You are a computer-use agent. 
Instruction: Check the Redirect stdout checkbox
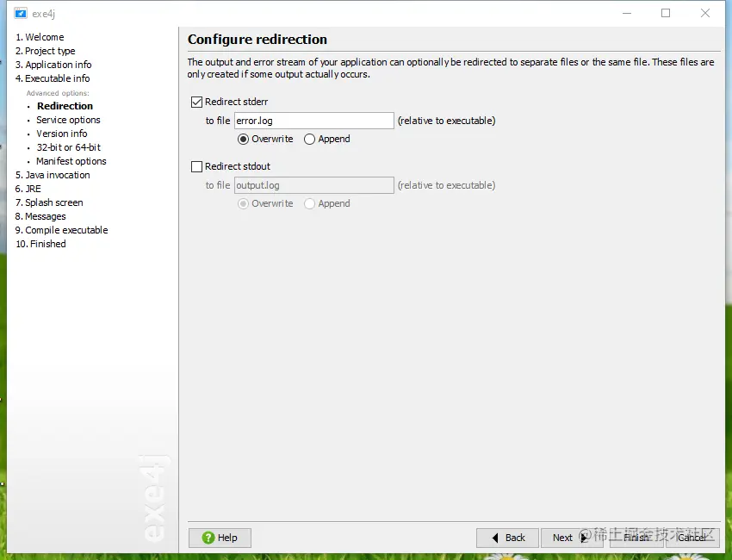(x=196, y=166)
